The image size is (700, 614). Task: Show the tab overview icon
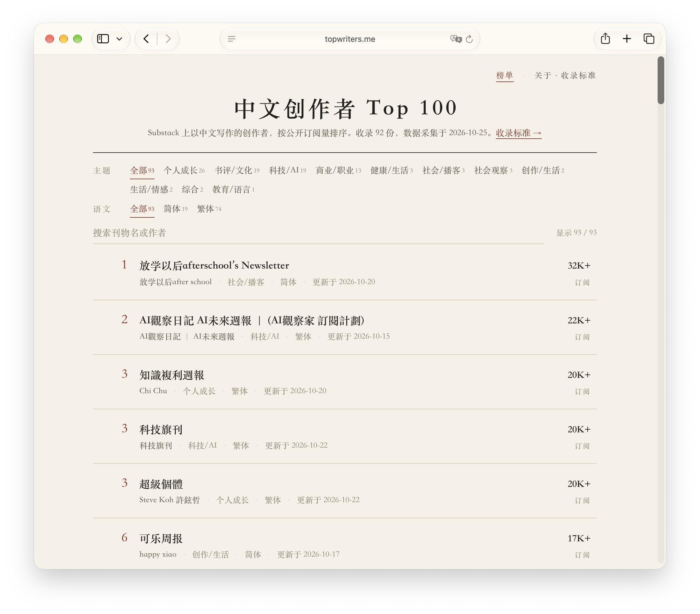tap(649, 39)
